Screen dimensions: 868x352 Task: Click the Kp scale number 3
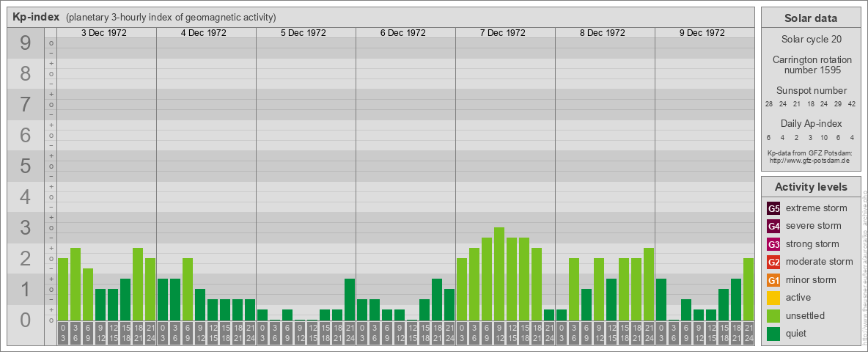click(x=26, y=227)
